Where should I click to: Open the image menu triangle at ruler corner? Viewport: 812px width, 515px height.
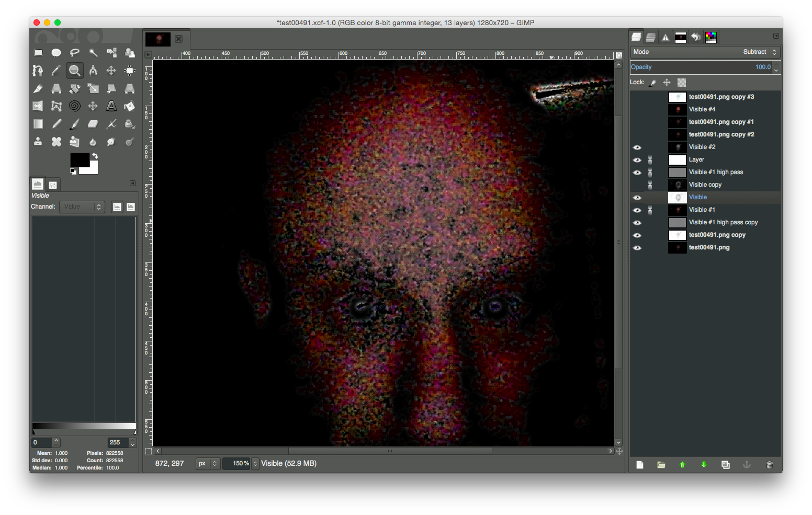tap(148, 54)
